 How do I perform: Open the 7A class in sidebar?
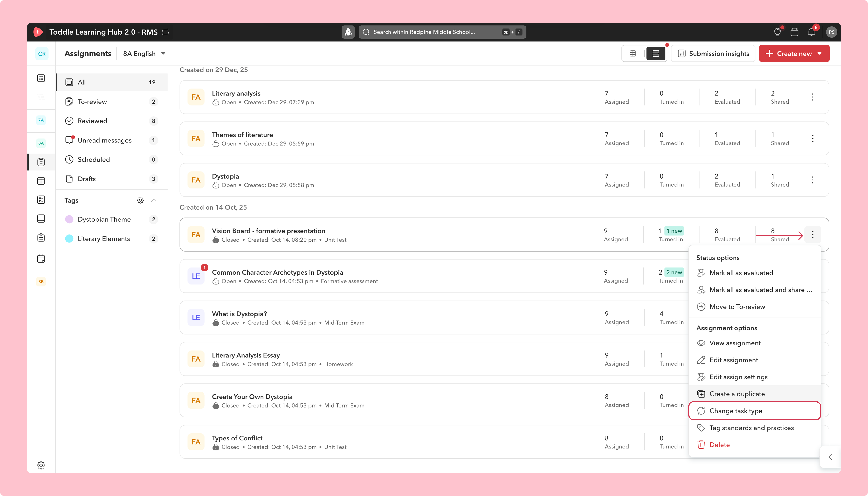(41, 120)
